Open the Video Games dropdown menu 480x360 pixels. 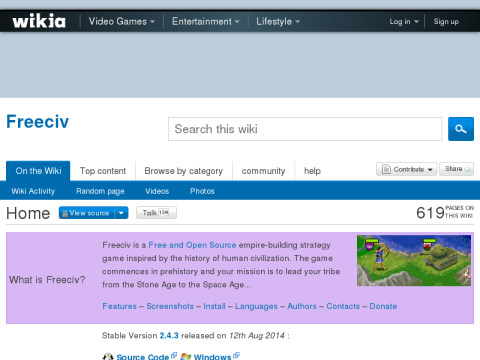pos(121,21)
